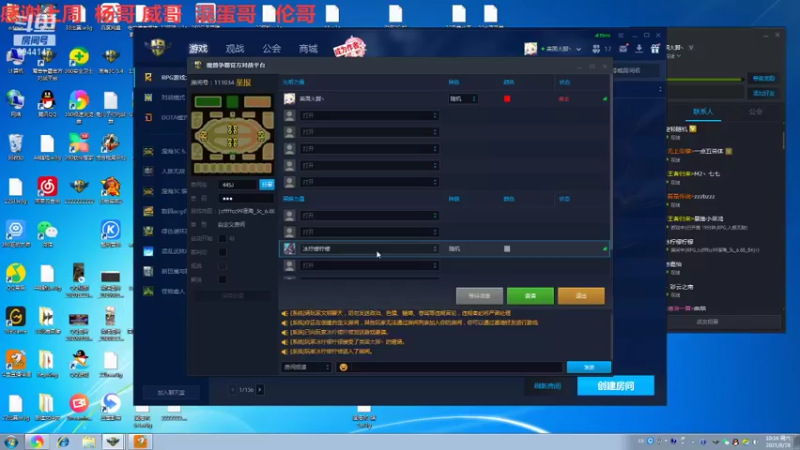Switch to the 公会 tab in top navigation
Image resolution: width=800 pixels, height=450 pixels.
271,48
